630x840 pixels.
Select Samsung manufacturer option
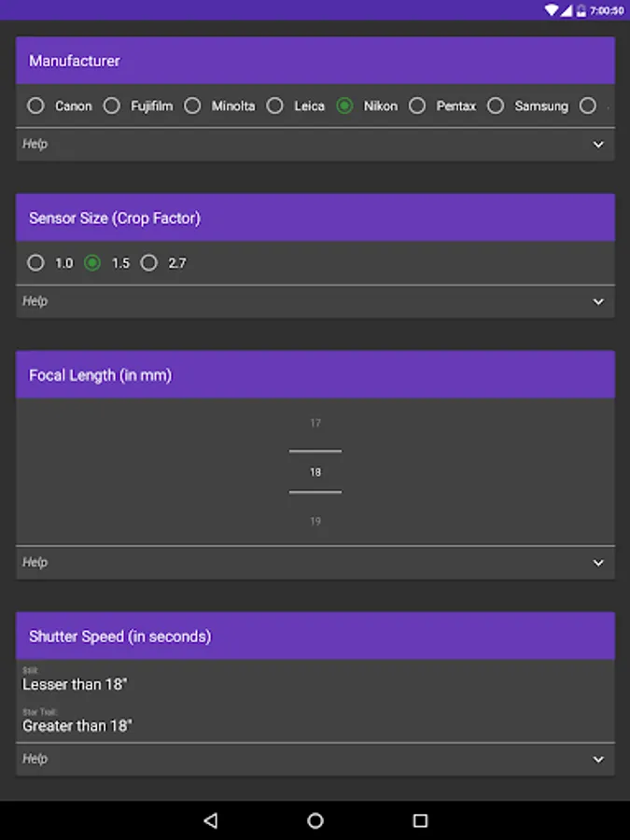click(x=496, y=106)
